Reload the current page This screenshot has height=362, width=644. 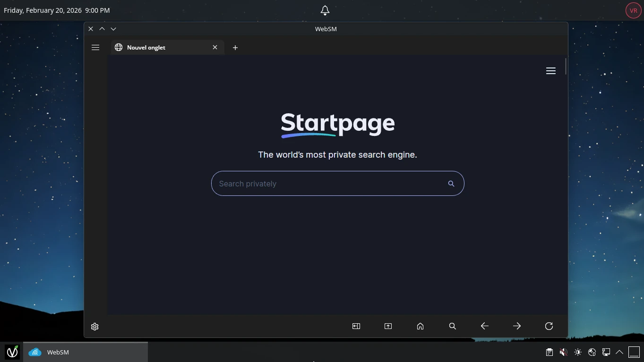[549, 326]
